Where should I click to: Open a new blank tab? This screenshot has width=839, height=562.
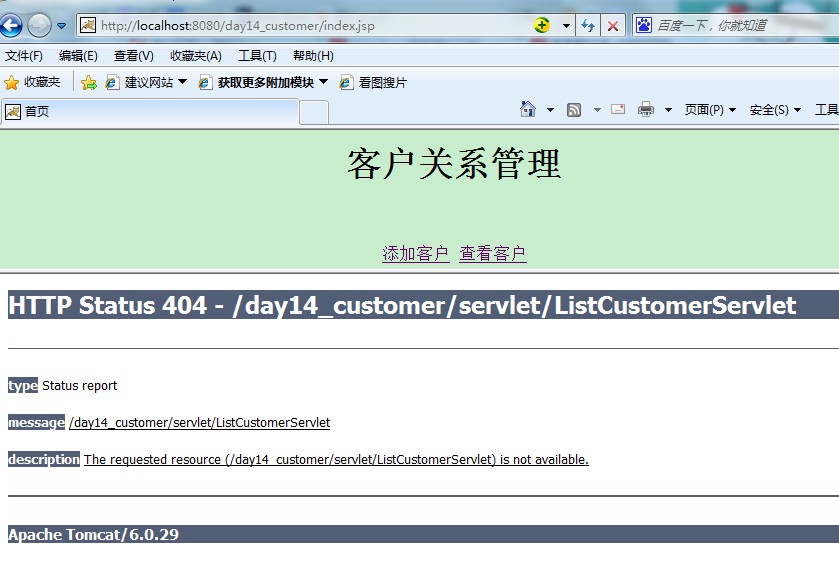(x=314, y=112)
